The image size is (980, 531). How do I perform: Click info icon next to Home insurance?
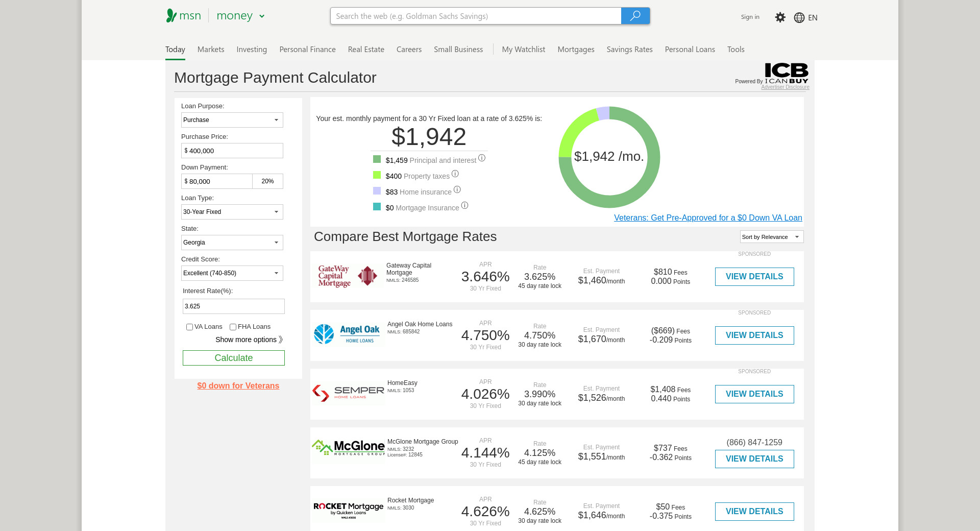[457, 190]
